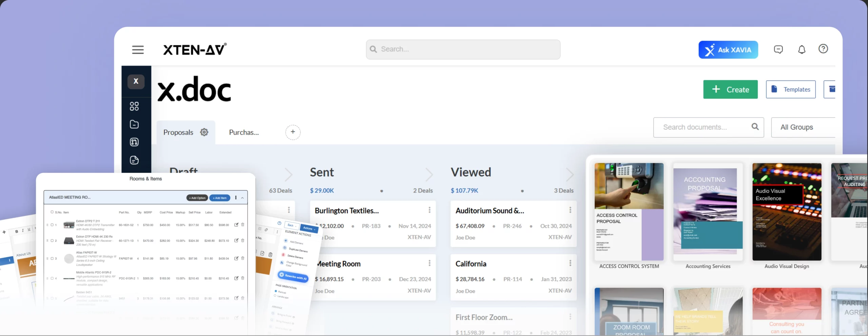
Task: Edit the Extron DTP HDMI 4K row
Action: pos(236,240)
